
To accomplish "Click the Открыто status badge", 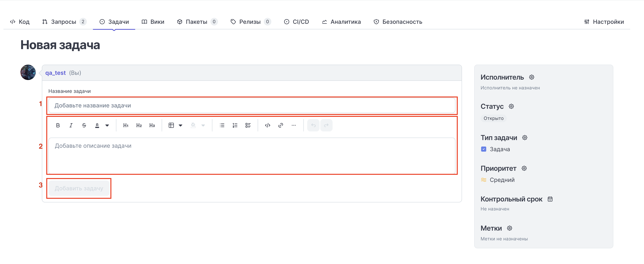I will 493,118.
